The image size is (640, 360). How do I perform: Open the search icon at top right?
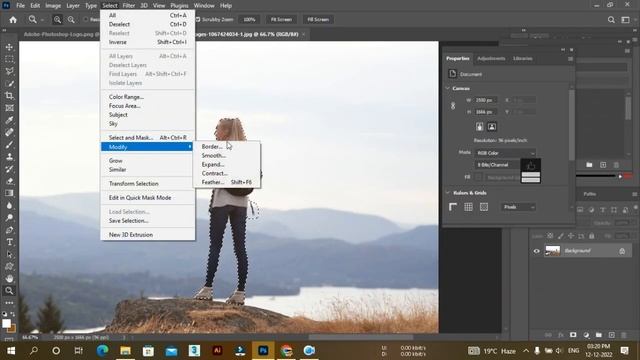click(x=611, y=20)
